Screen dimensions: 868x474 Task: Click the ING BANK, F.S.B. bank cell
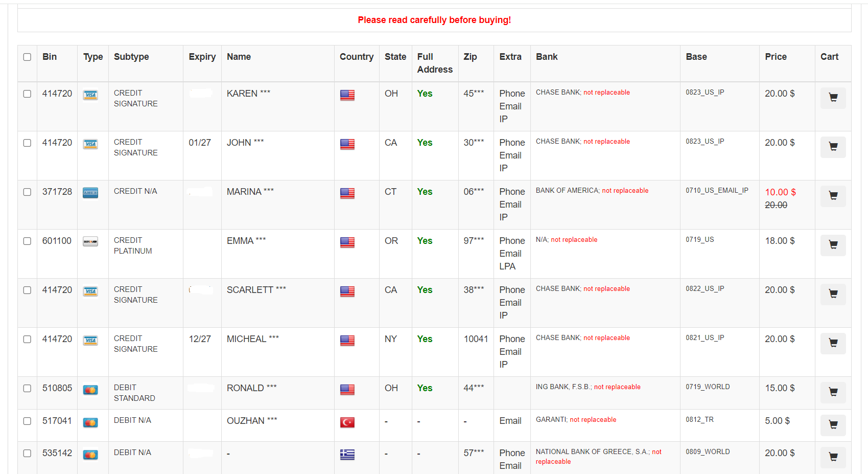pyautogui.click(x=588, y=387)
